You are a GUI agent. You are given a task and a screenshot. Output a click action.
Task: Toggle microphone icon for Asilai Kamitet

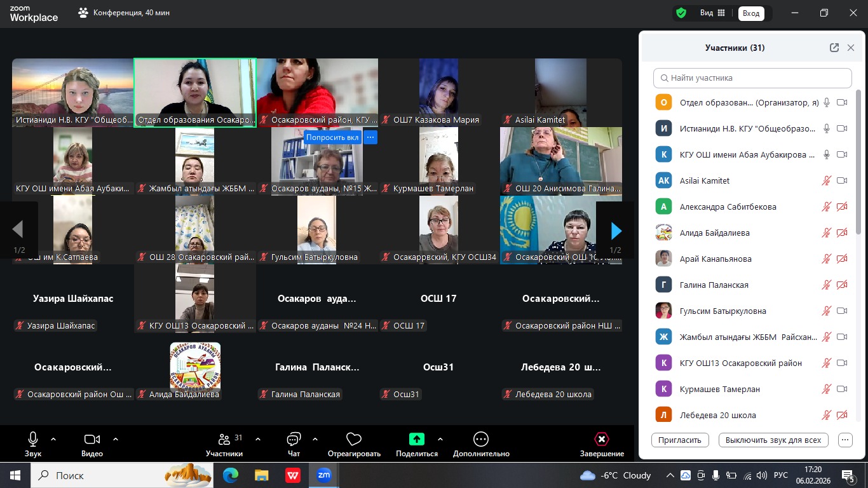tap(826, 180)
